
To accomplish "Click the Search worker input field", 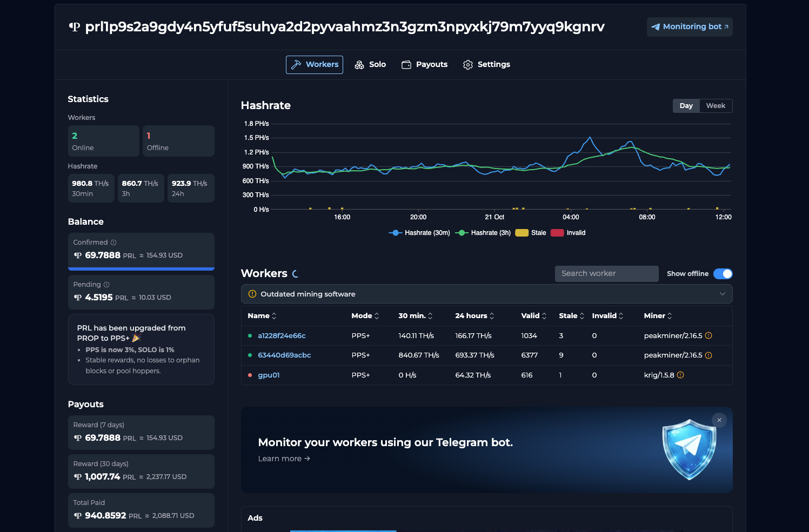I will [607, 274].
